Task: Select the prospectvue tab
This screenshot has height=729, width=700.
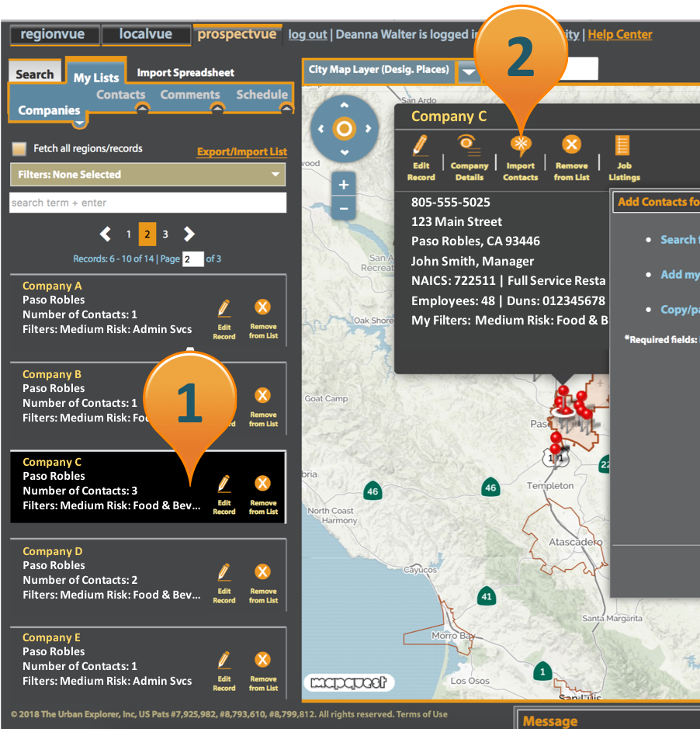Action: (x=237, y=34)
